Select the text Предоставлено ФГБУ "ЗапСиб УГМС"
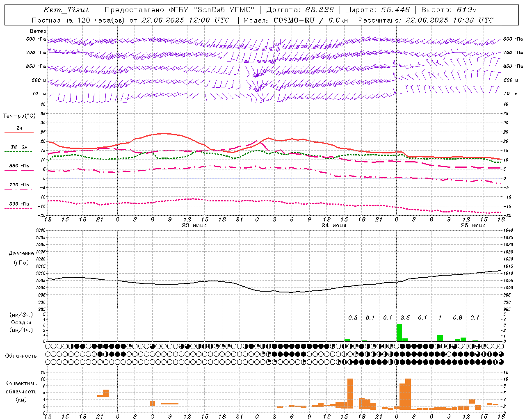 (x=180, y=10)
